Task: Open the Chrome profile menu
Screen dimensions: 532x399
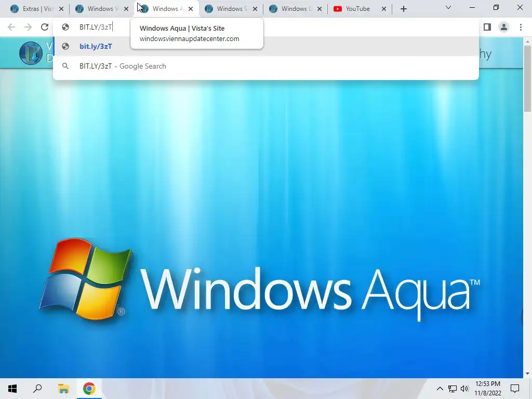Action: pyautogui.click(x=504, y=27)
